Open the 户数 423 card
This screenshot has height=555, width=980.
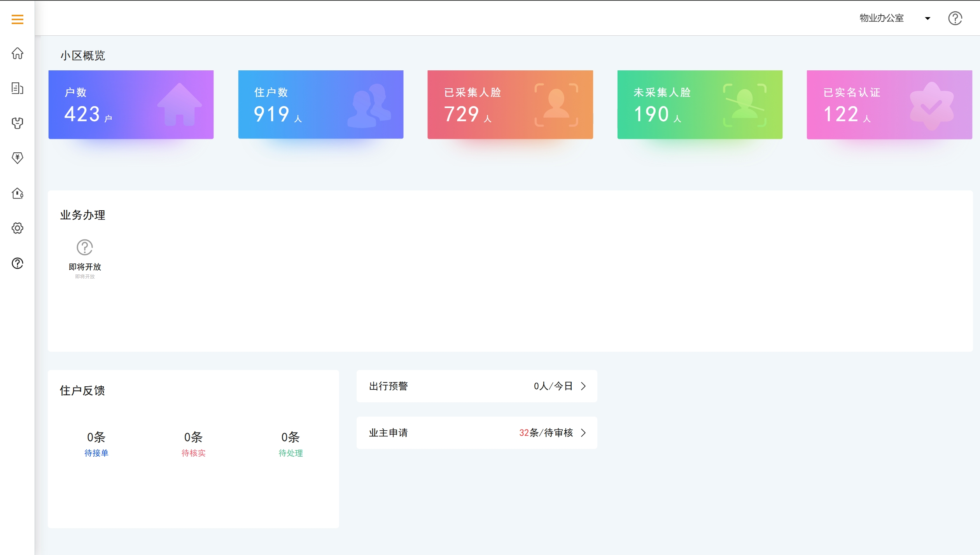[x=131, y=105]
